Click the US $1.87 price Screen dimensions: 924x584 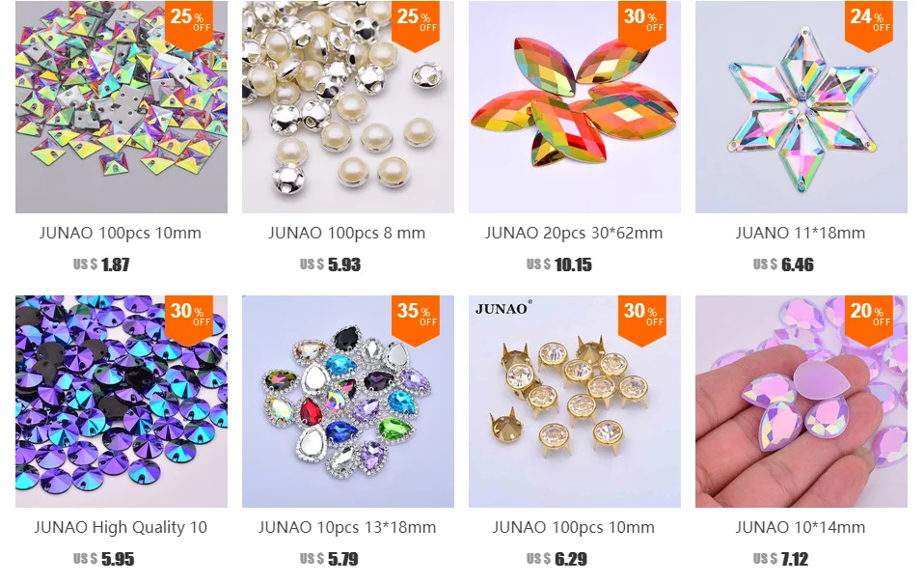click(101, 264)
